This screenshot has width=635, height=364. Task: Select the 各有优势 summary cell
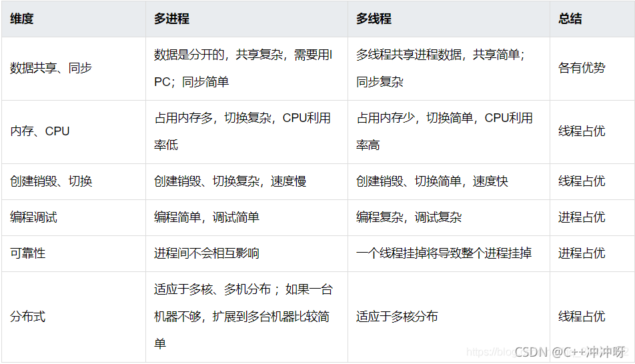pyautogui.click(x=592, y=69)
